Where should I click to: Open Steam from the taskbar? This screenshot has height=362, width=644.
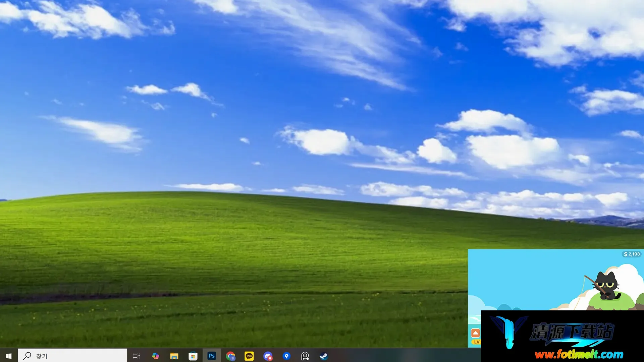tap(324, 356)
